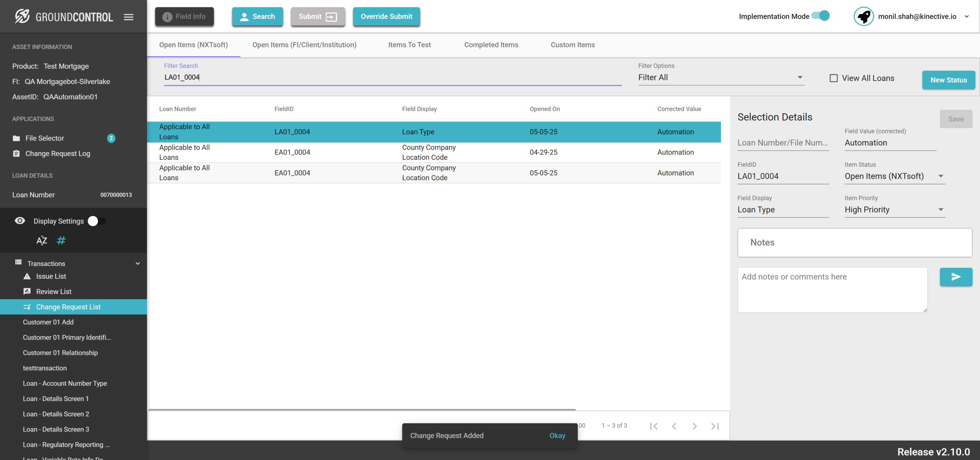Collapse the Transactions section chevron
Screen dimensions: 980x460
point(138,263)
